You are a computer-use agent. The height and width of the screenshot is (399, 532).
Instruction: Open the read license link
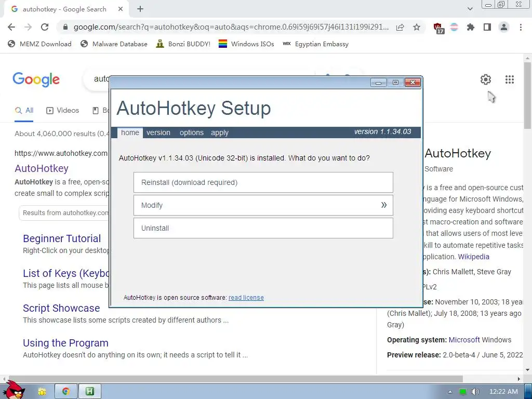[246, 298]
